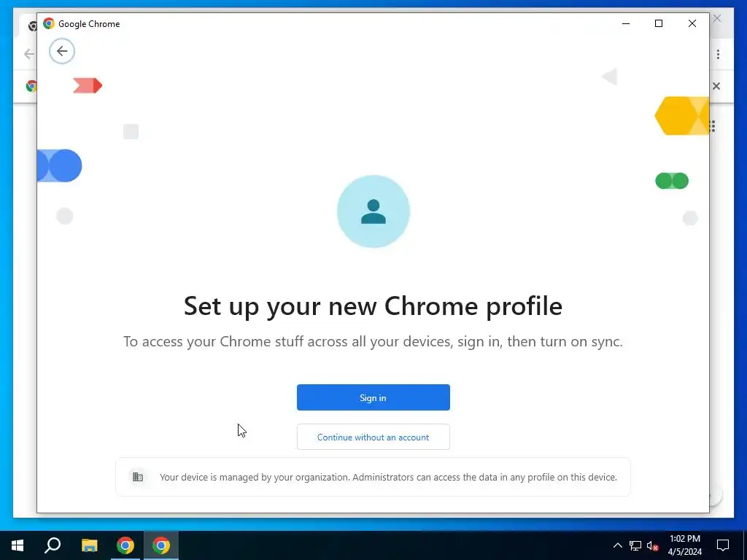Click the Google Chrome logo in the title bar
The width and height of the screenshot is (747, 560).
tap(49, 23)
